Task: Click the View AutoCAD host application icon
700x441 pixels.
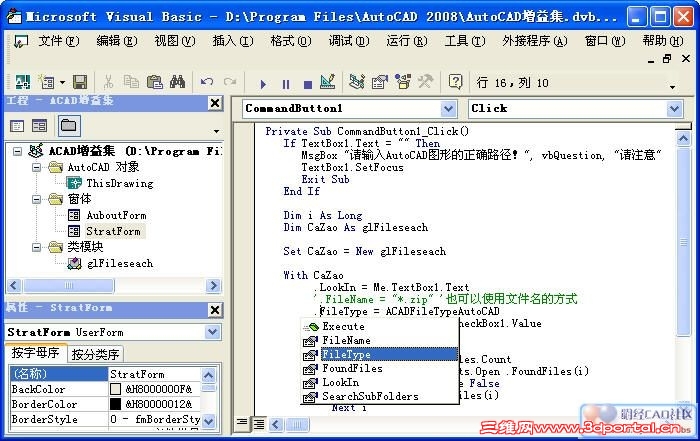Action: pyautogui.click(x=22, y=82)
